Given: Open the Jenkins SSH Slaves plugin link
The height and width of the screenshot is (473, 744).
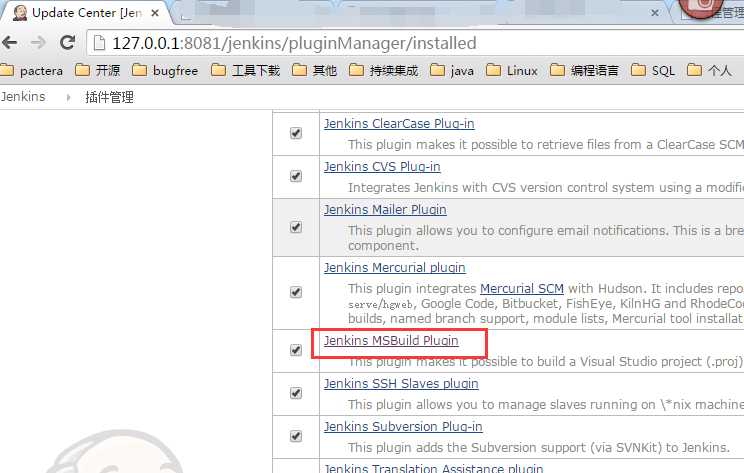Looking at the screenshot, I should [x=401, y=383].
